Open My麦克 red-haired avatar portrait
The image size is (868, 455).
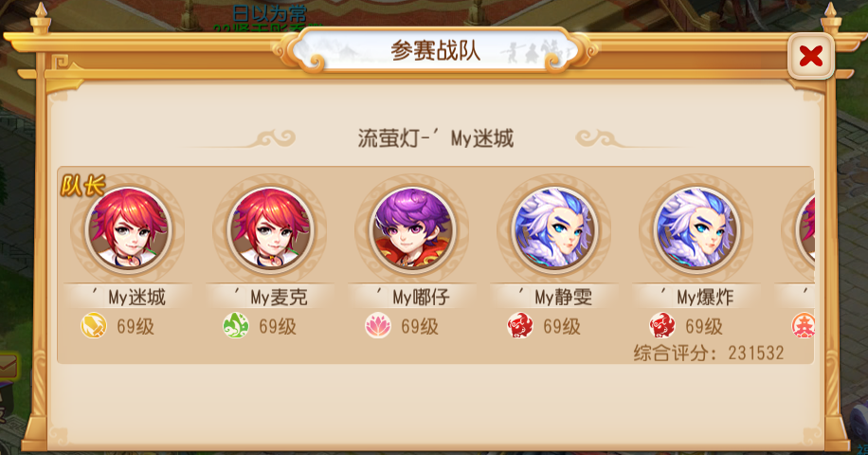tap(271, 229)
